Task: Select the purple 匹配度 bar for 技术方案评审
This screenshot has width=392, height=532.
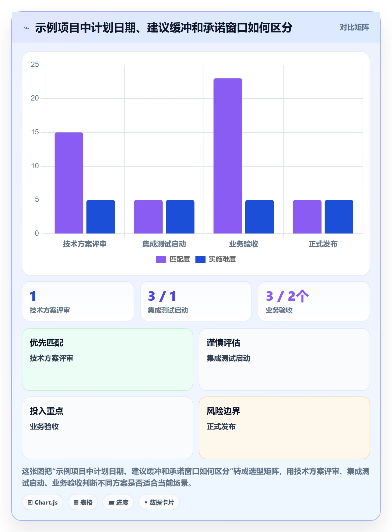Action: pyautogui.click(x=69, y=183)
